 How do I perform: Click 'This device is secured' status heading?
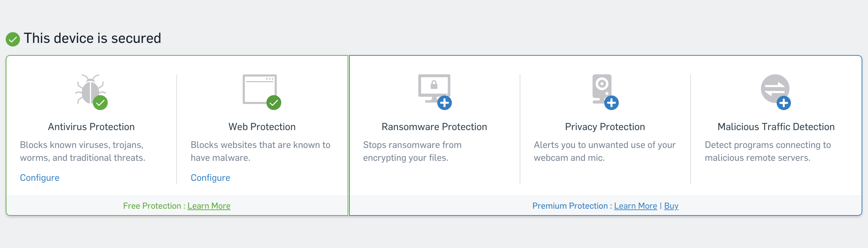(x=92, y=38)
